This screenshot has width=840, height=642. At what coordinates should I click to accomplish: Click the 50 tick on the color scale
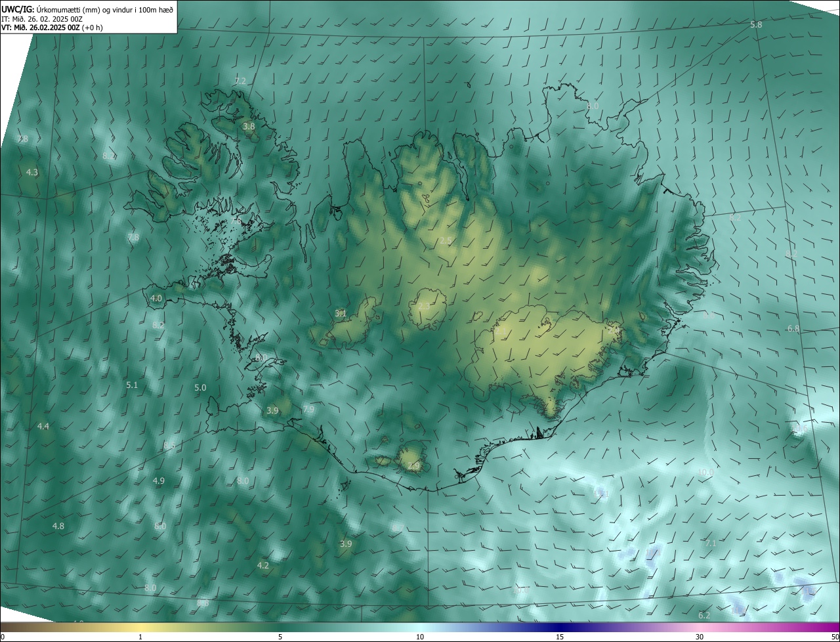pos(835,637)
